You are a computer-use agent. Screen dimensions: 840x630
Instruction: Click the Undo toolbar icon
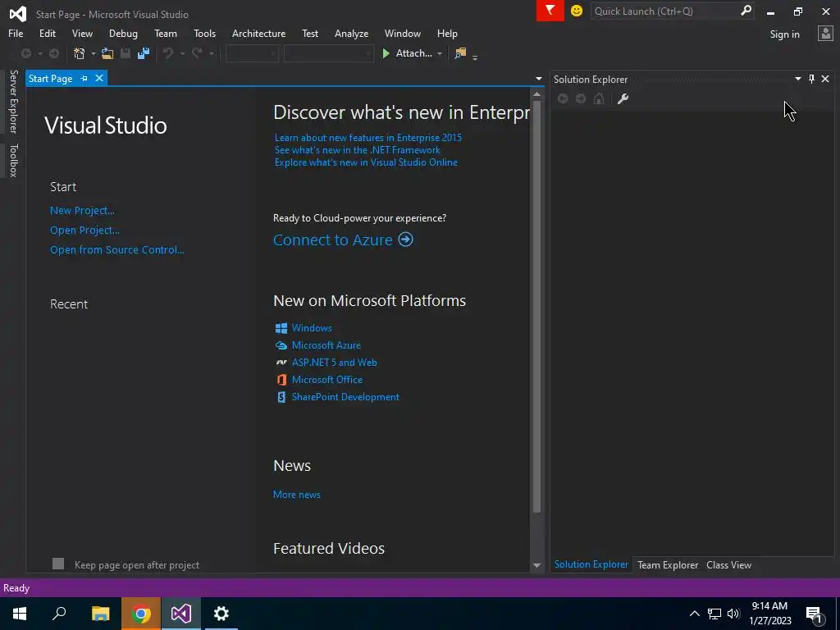[x=168, y=53]
